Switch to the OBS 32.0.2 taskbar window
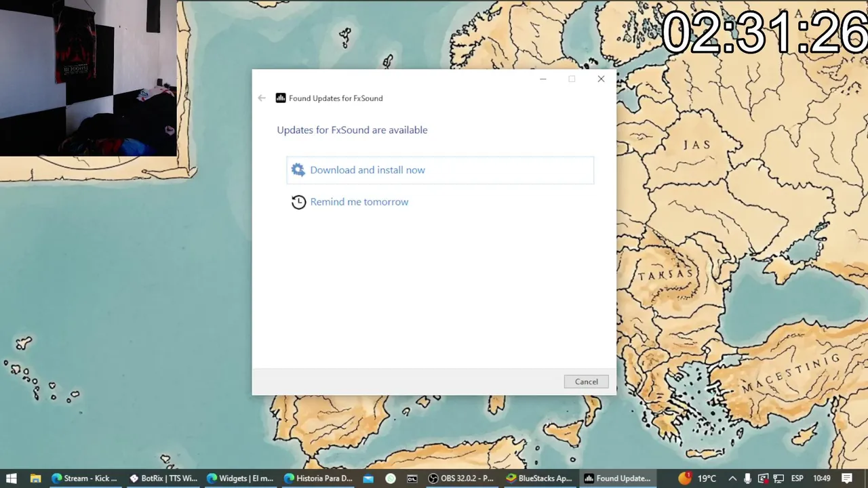Screen dimensions: 868x488 point(462,478)
